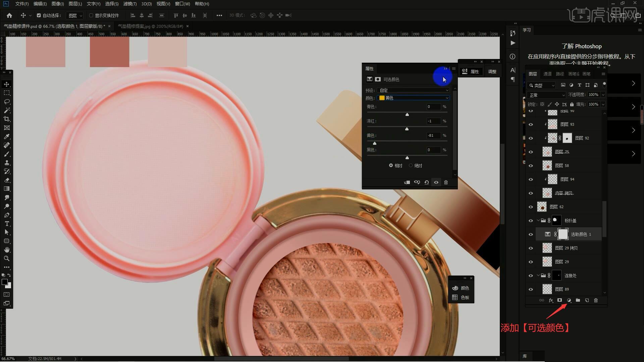644x362 pixels.
Task: Select the Crop tool
Action: (7, 119)
